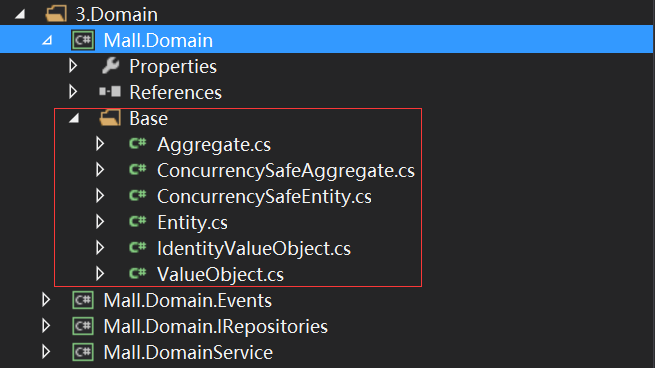This screenshot has width=655, height=368.
Task: Click the Mall.Domain.Events project icon
Action: coord(83,300)
